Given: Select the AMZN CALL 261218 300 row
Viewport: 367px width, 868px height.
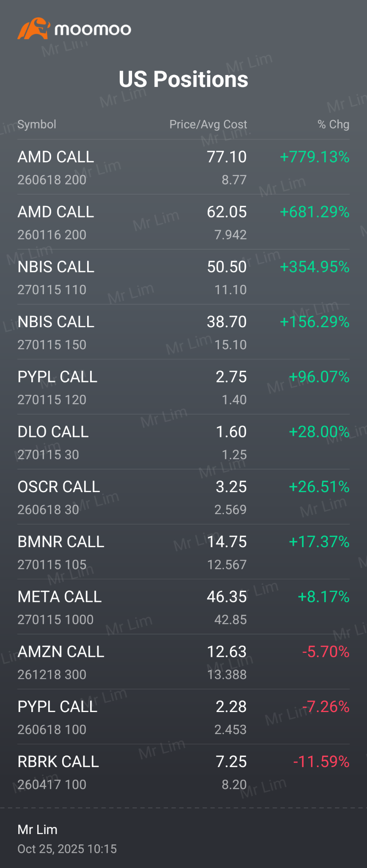Looking at the screenshot, I should point(183,662).
